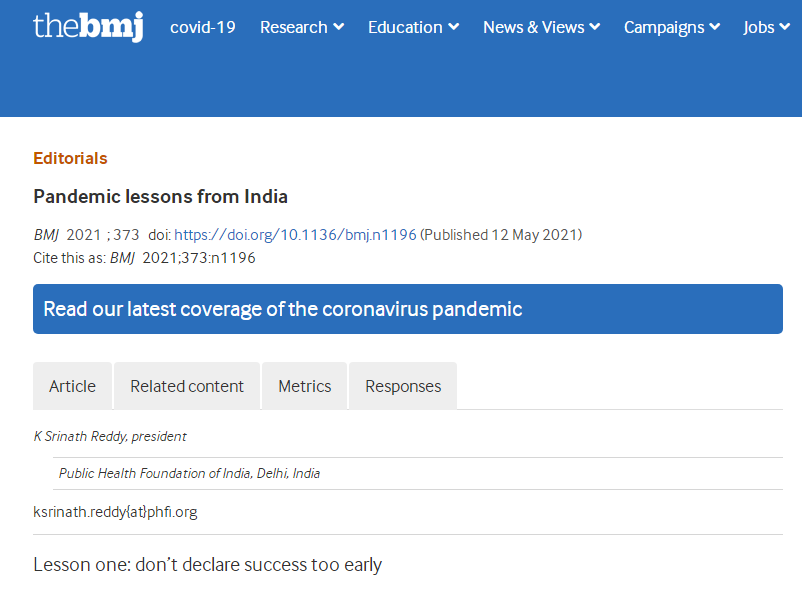Click the Lesson one heading
Viewport: 802px width, 591px height.
(207, 565)
